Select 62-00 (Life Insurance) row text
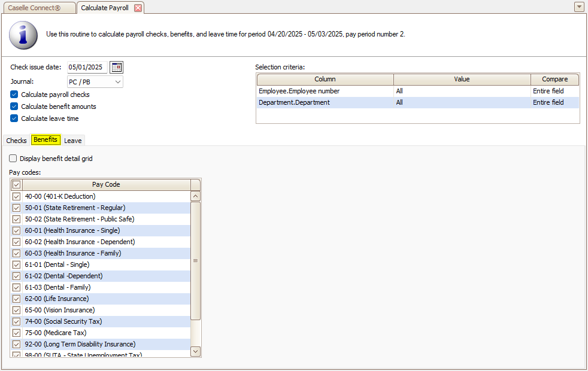 57,299
